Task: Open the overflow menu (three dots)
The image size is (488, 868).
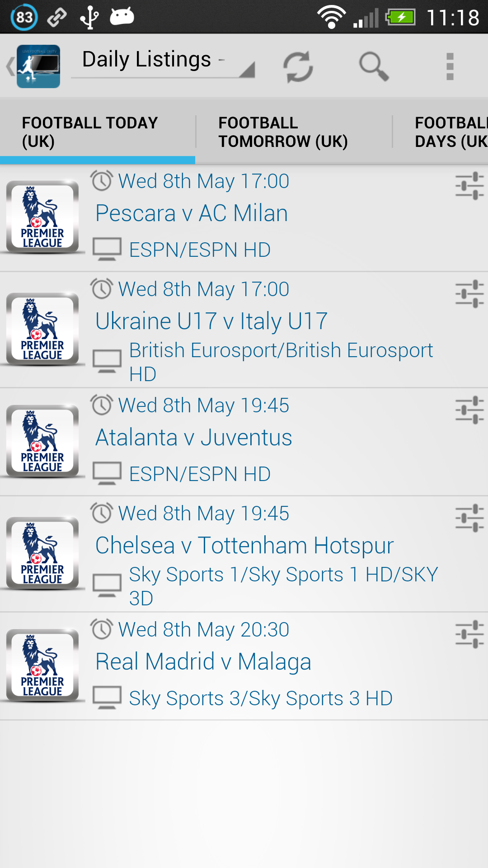Action: point(450,67)
